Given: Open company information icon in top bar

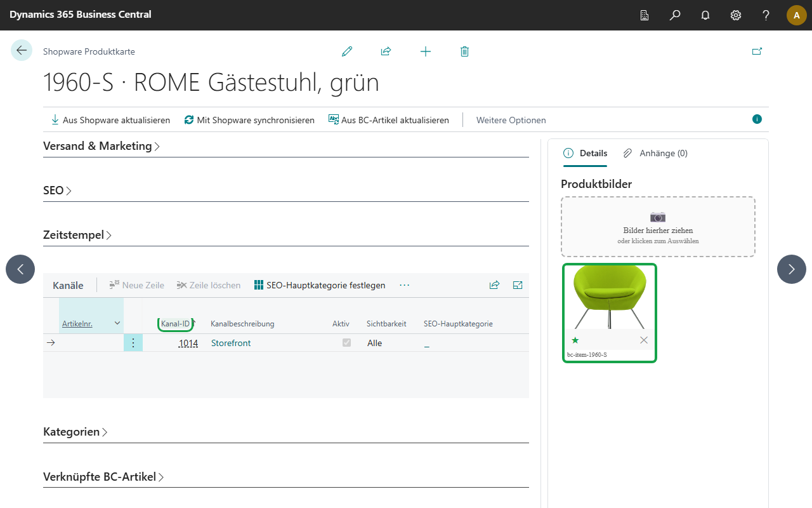Looking at the screenshot, I should click(645, 15).
